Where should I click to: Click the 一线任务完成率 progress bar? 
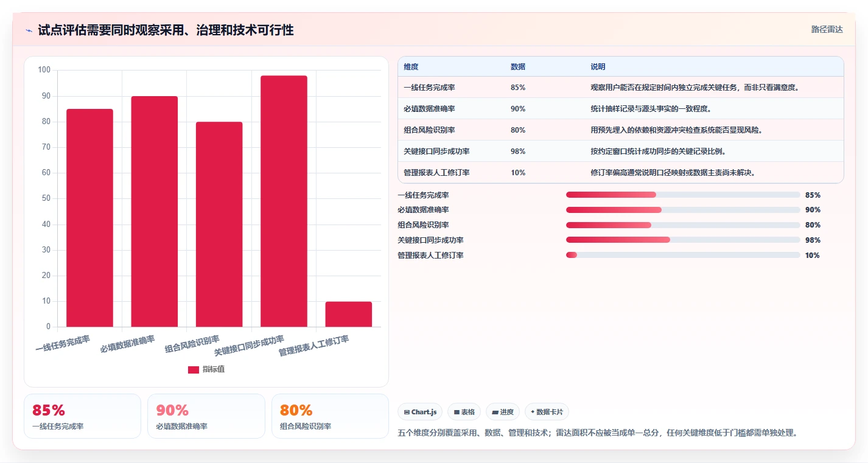point(683,195)
